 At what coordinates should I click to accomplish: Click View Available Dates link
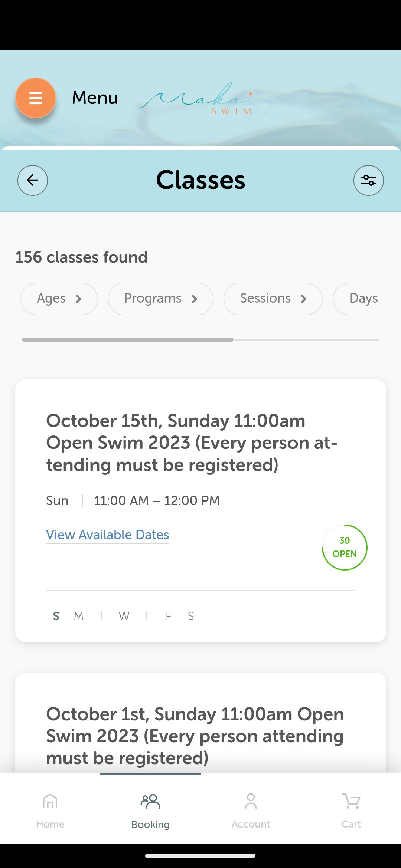pyautogui.click(x=108, y=535)
